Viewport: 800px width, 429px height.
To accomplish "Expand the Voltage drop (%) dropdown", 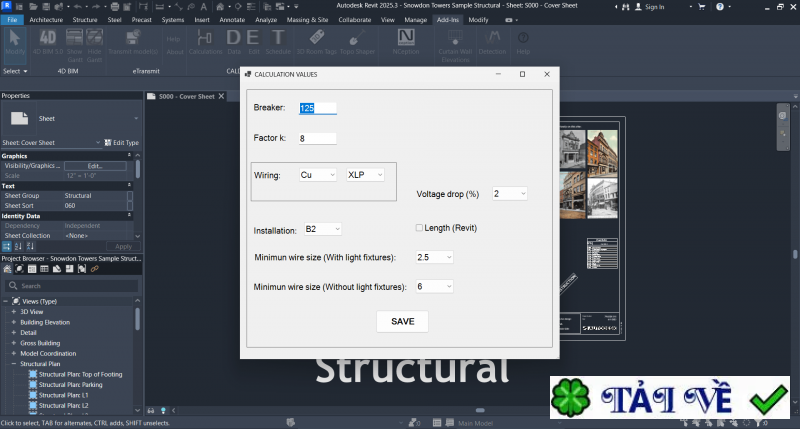I will tap(509, 193).
